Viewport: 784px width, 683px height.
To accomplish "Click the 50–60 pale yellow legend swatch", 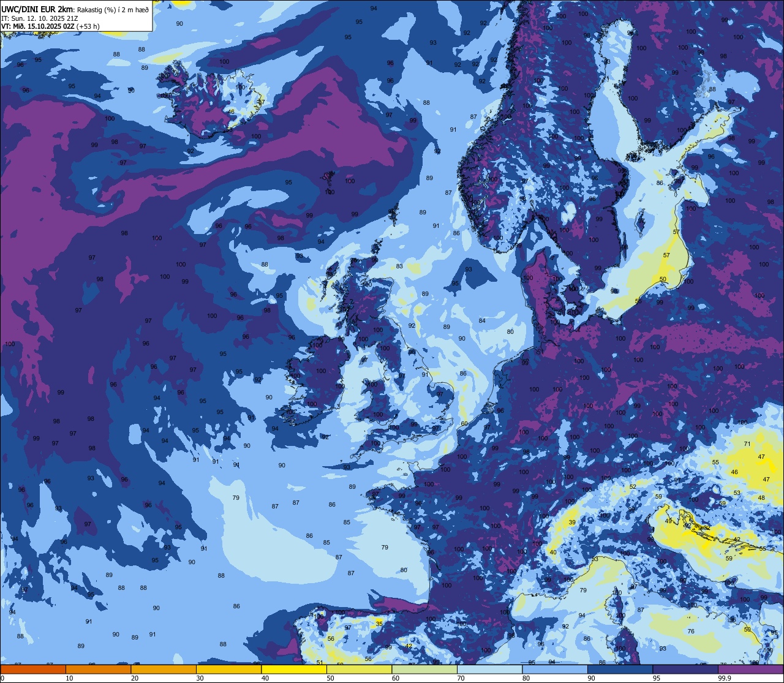I will (x=359, y=670).
